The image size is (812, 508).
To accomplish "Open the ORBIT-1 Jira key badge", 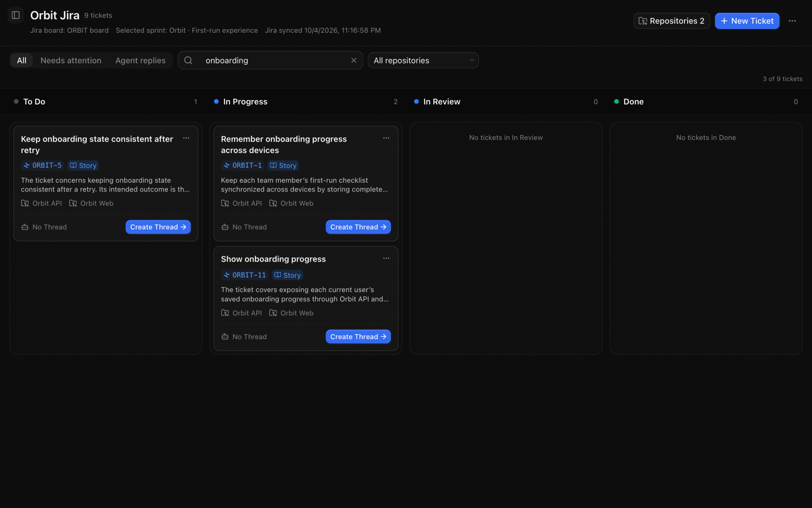I will click(x=242, y=165).
